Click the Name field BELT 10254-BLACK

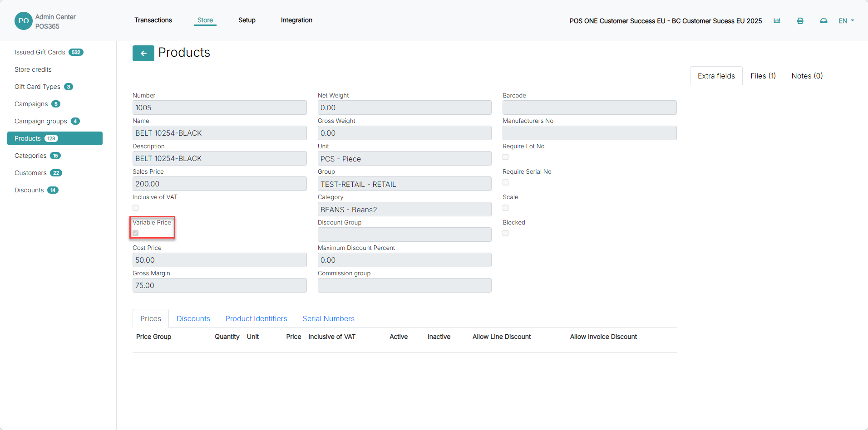point(220,133)
